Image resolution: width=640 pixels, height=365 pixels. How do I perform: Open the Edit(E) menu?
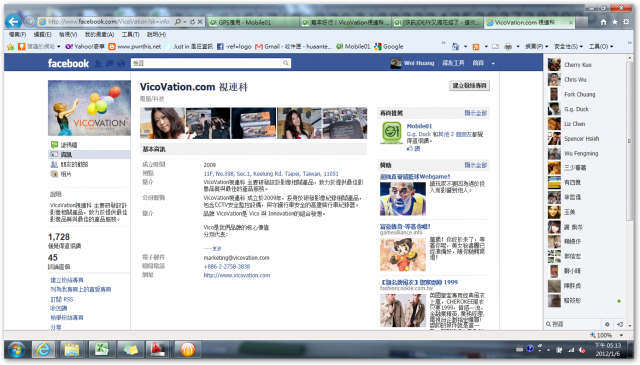42,34
